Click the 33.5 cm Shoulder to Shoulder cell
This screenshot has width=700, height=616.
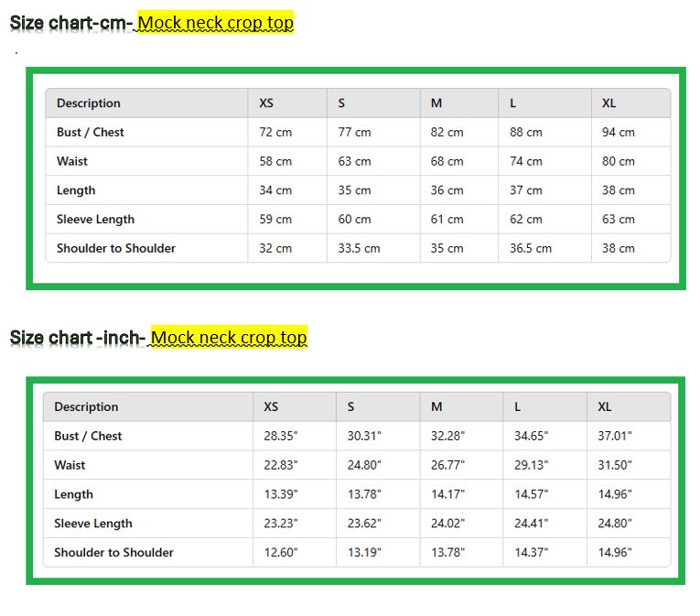[x=359, y=248]
